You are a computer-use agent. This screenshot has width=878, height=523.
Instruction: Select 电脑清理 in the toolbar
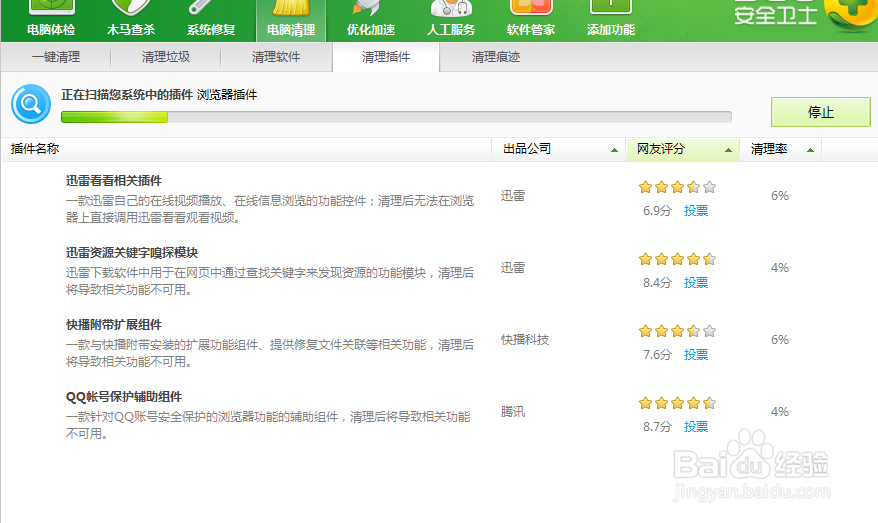point(291,21)
